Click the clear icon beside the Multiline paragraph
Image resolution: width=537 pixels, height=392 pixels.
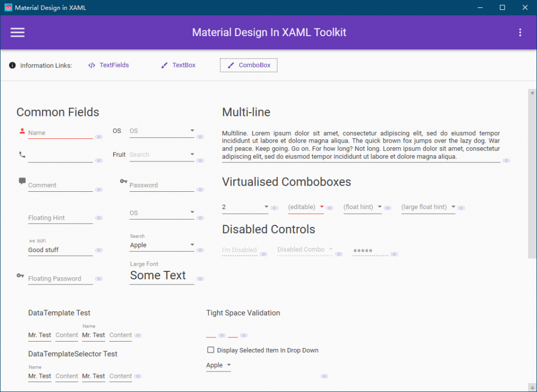507,161
